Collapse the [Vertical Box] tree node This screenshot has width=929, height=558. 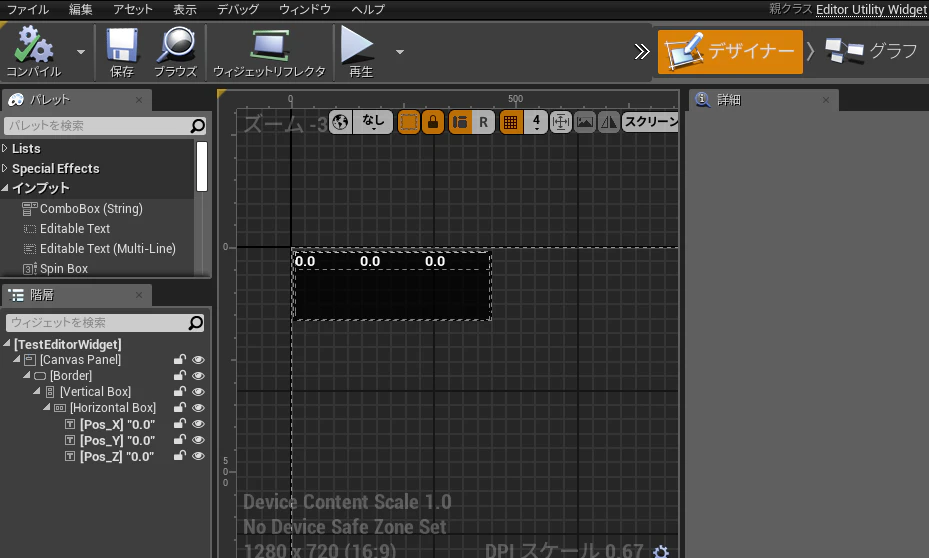pyautogui.click(x=37, y=392)
